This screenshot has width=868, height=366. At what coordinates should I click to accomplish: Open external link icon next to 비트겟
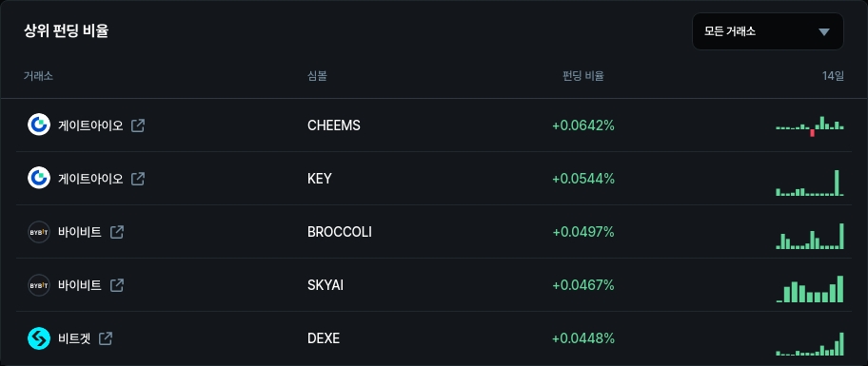coord(106,338)
